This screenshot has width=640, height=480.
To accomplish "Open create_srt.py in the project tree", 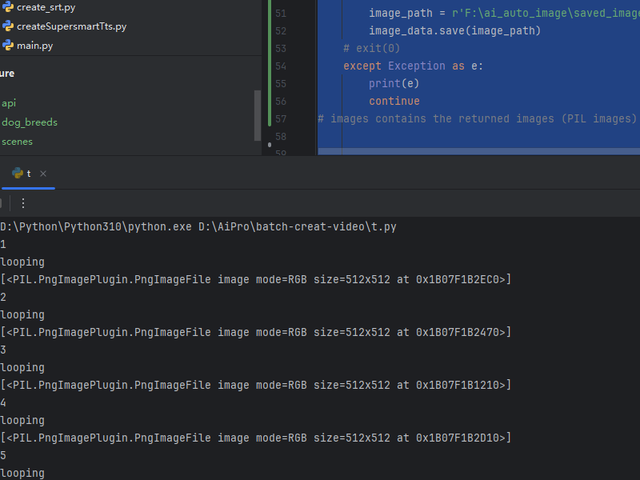I will click(45, 7).
